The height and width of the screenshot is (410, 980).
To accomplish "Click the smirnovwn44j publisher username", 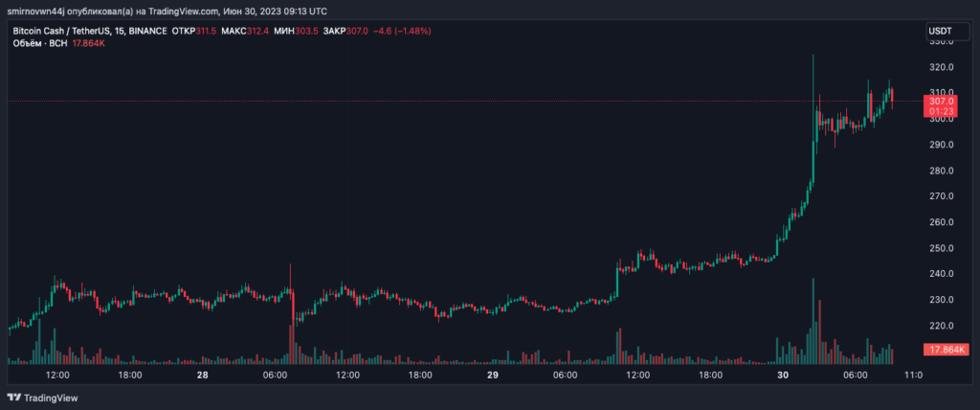I will click(x=34, y=11).
